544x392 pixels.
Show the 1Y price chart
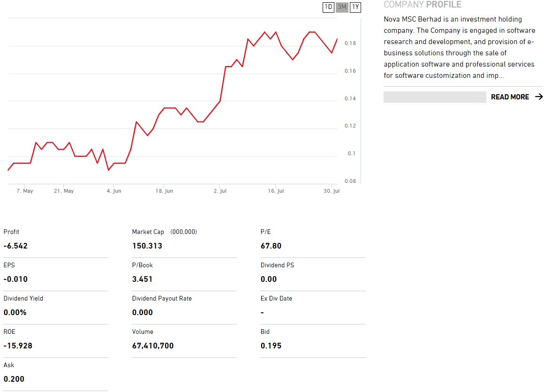355,7
